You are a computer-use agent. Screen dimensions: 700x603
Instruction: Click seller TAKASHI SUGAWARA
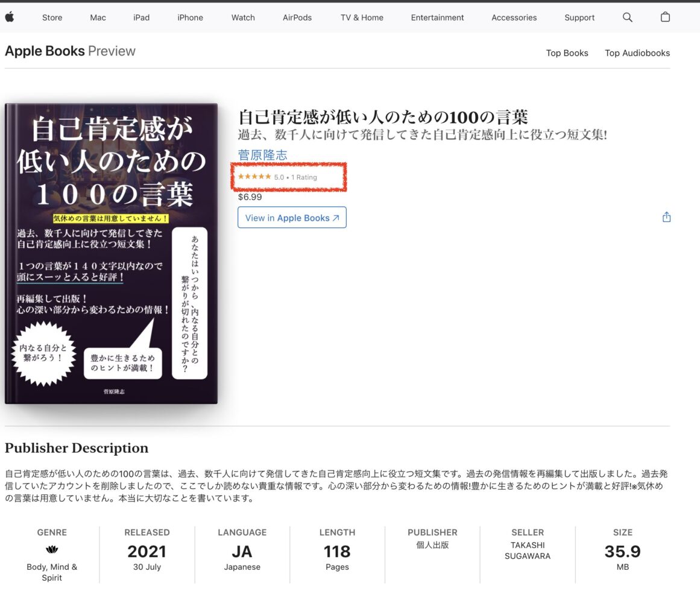pyautogui.click(x=527, y=551)
